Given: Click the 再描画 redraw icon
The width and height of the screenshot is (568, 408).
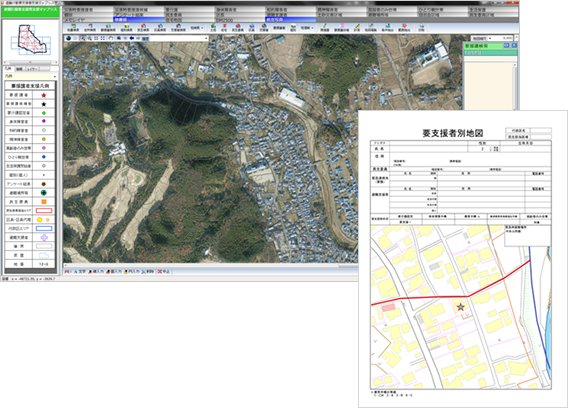Looking at the screenshot, I should pyautogui.click(x=324, y=28).
